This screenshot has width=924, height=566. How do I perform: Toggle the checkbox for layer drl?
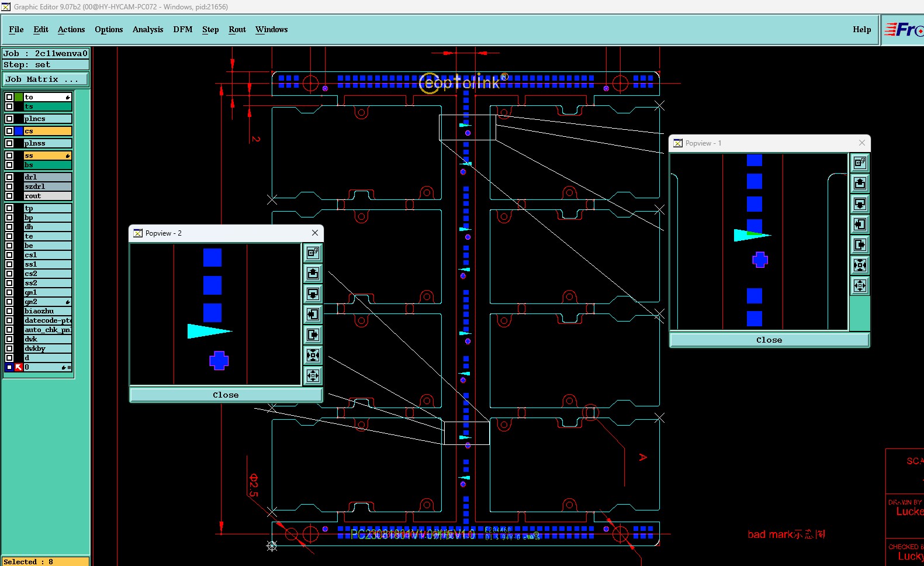(x=9, y=177)
